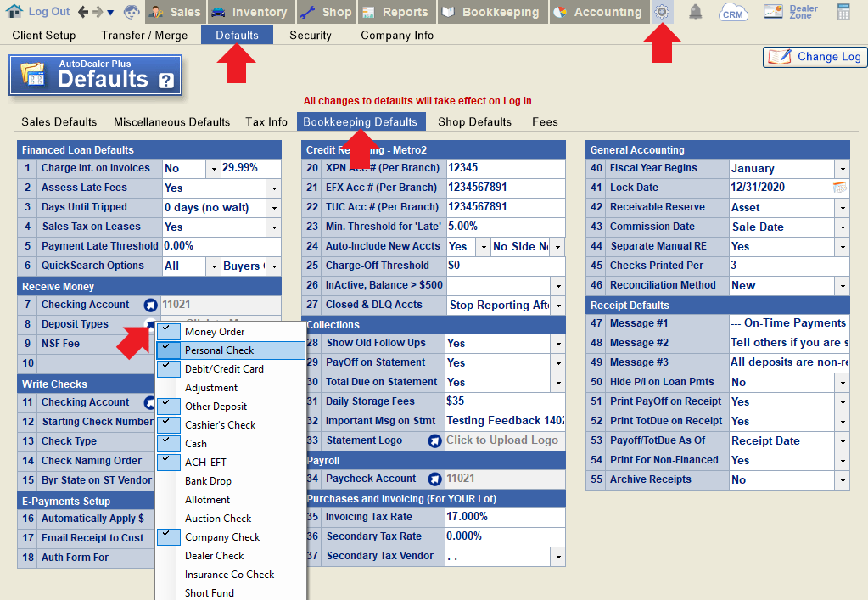Open Assess Late Fees dropdown
The height and width of the screenshot is (600, 868).
click(x=274, y=188)
